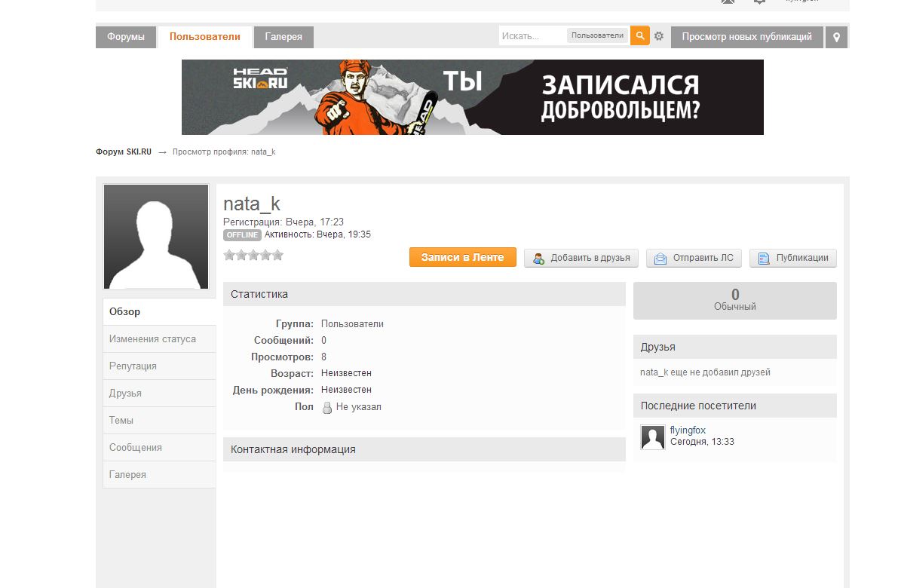The height and width of the screenshot is (588, 898).
Task: Click the Сегодня, 13:33 visit time
Action: (x=702, y=442)
